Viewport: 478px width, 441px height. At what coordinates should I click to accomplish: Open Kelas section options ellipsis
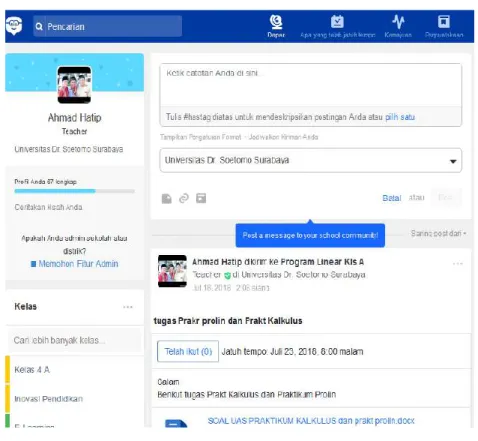[x=128, y=307]
